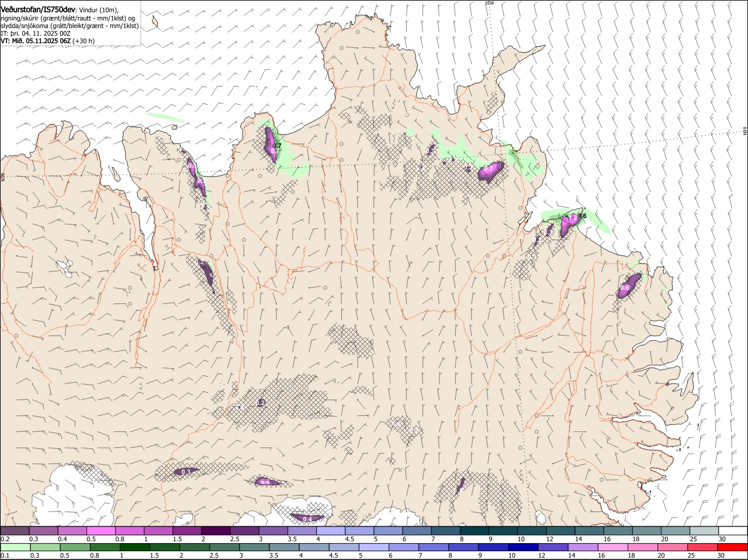
Task: Click the 'Veðurstofan/IS750dev' title text
Action: pyautogui.click(x=38, y=9)
